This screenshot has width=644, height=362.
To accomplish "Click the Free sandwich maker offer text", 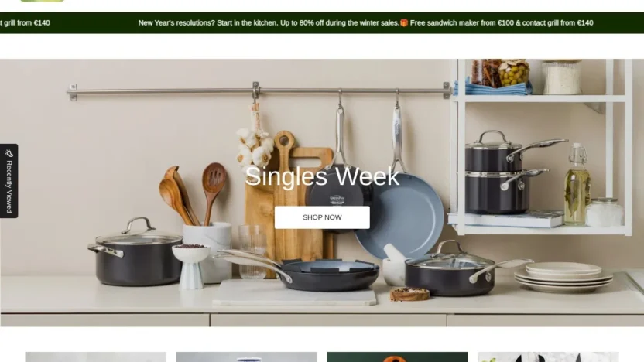I will coord(502,23).
